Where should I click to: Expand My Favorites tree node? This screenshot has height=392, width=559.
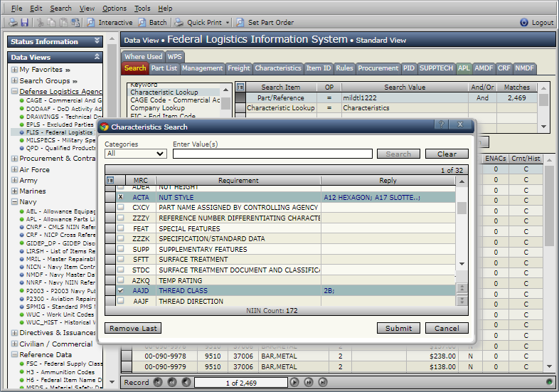pyautogui.click(x=15, y=70)
